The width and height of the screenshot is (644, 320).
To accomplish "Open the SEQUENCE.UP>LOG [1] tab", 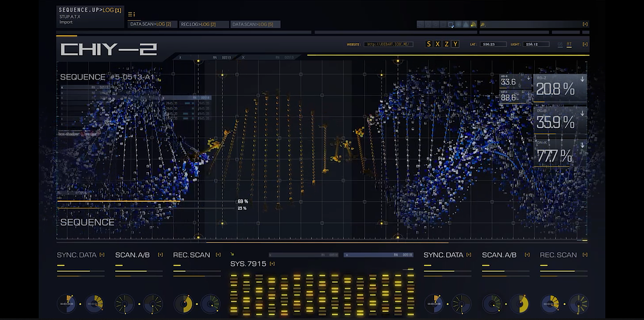I will coord(90,10).
